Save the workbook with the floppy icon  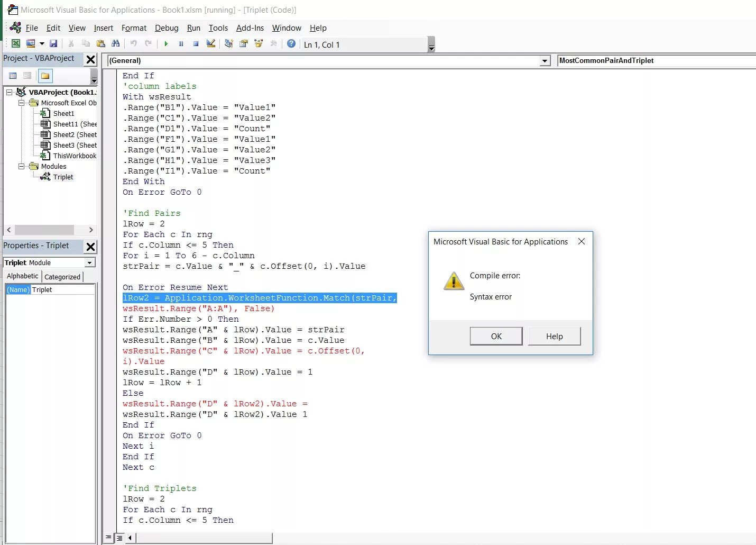point(53,44)
